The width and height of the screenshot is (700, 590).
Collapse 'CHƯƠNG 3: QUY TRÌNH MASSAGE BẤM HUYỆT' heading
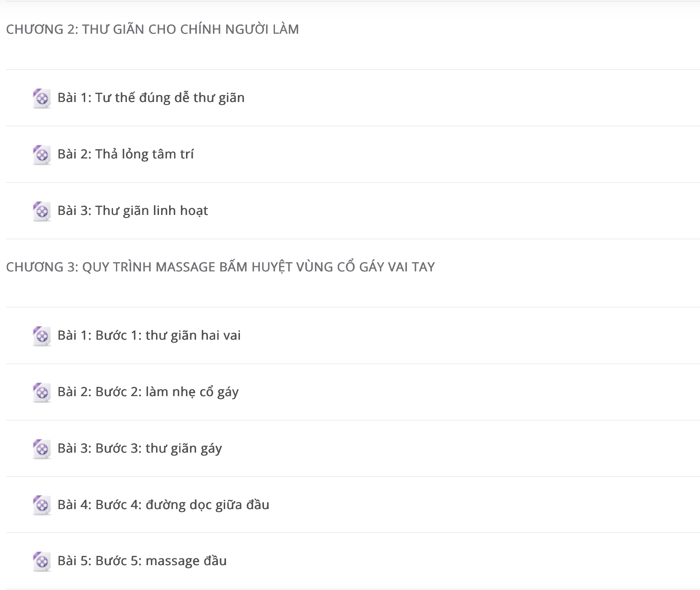221,267
